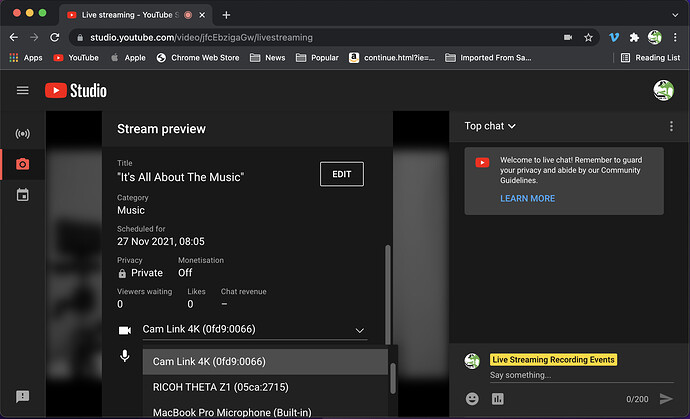Open the Stream section in the sidebar
The height and width of the screenshot is (419, 690).
[22, 134]
